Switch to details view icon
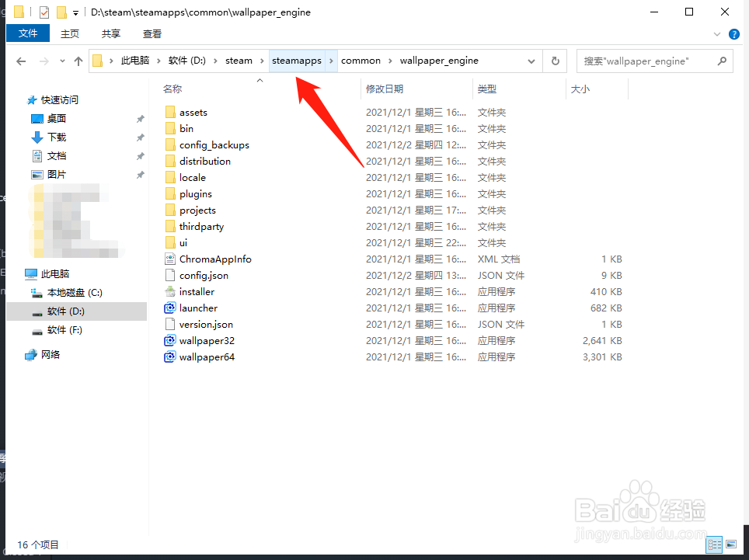This screenshot has height=560, width=749. 714,544
